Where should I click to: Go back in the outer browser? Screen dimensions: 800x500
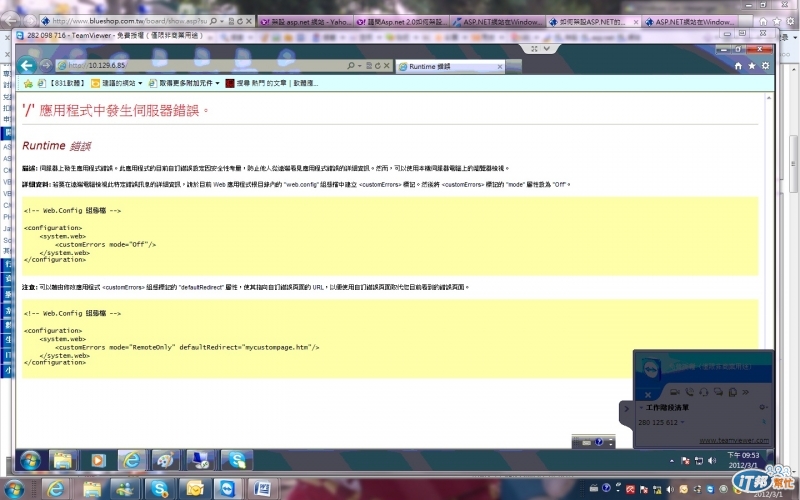point(10,20)
